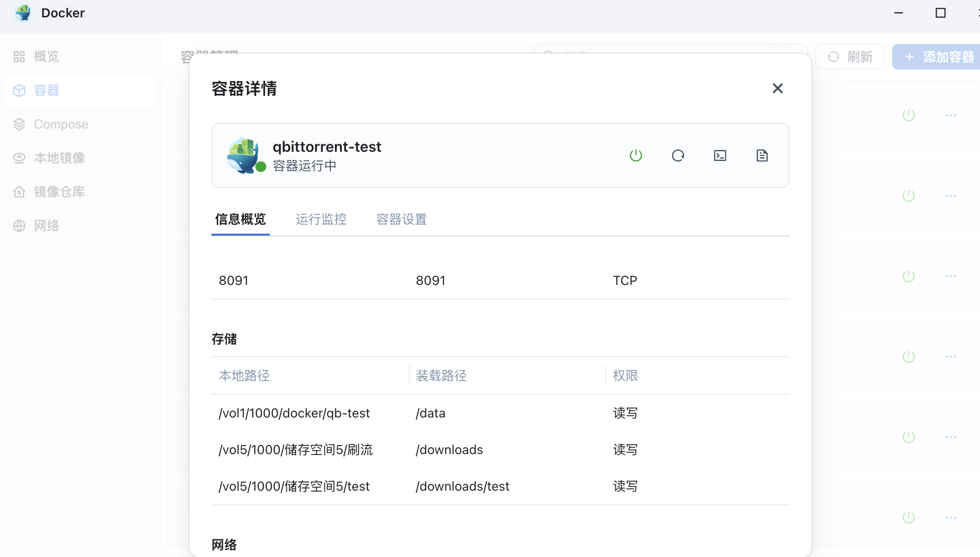Image resolution: width=980 pixels, height=557 pixels.
Task: Click the search field behind the dialog
Action: [671, 49]
